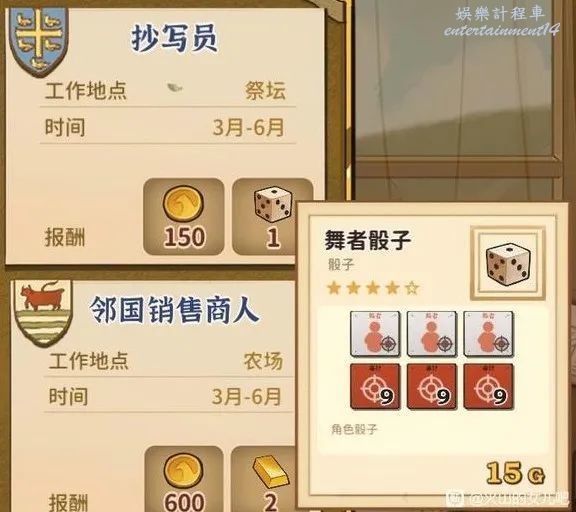Select the middle red target 9 face
576x512 pixels.
tap(432, 387)
